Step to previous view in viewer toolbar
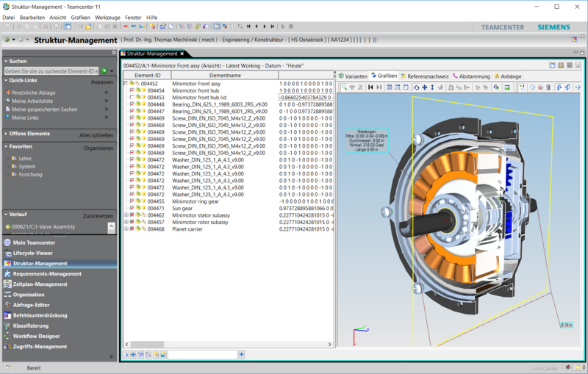 tap(370, 87)
